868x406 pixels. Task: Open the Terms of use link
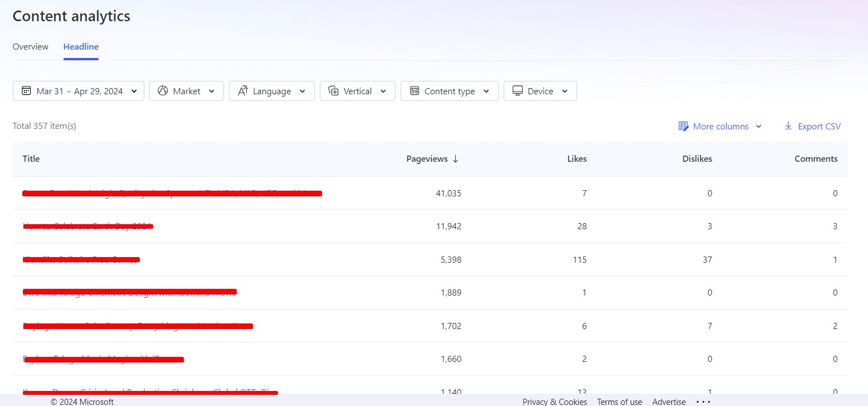(620, 402)
